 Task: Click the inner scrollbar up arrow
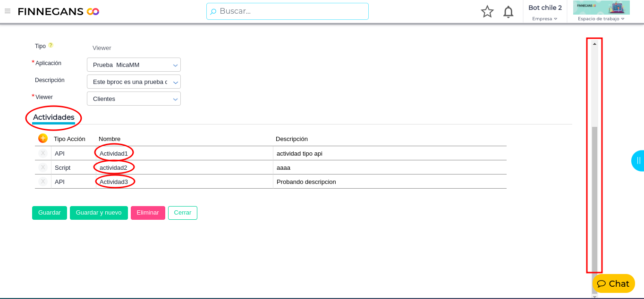[x=594, y=44]
